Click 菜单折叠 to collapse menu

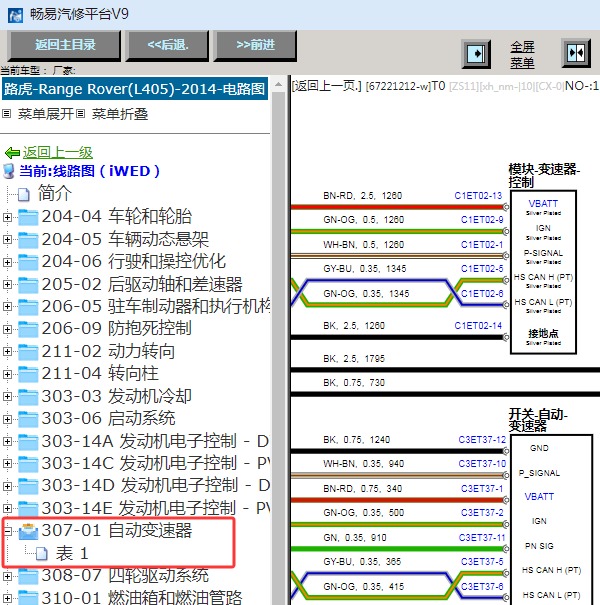pos(120,114)
